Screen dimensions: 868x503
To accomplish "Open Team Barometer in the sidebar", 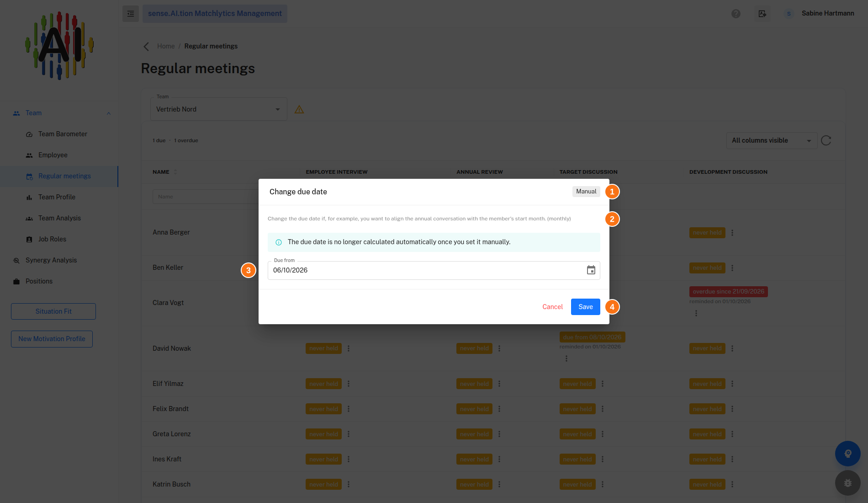I will coord(63,134).
